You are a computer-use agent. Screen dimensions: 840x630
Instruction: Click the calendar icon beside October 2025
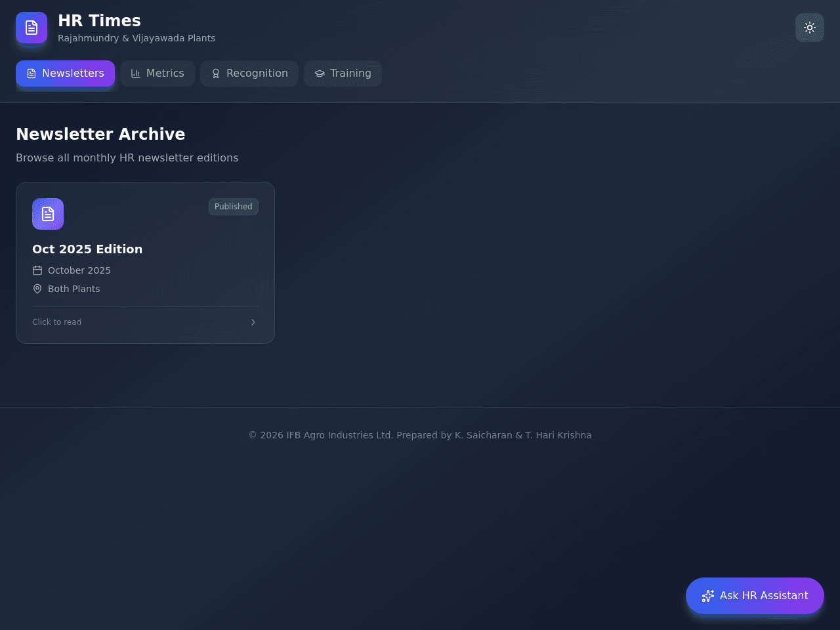click(37, 270)
